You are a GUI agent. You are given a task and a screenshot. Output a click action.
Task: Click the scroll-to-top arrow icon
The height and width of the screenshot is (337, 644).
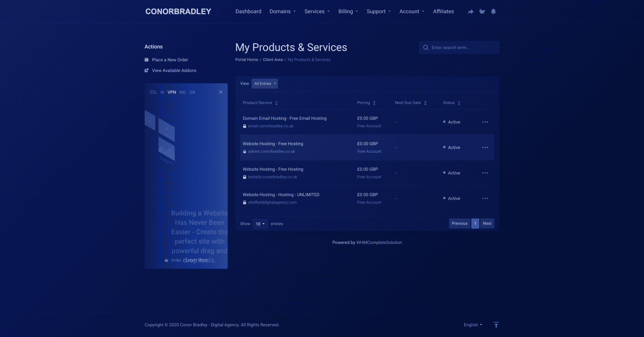pos(496,325)
